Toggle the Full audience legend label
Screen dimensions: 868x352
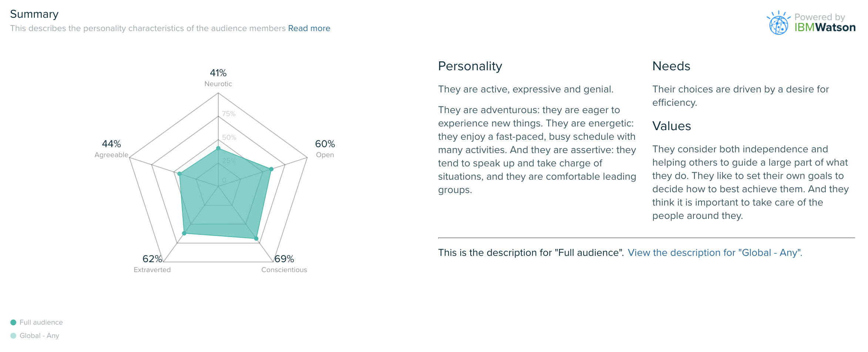coord(41,322)
